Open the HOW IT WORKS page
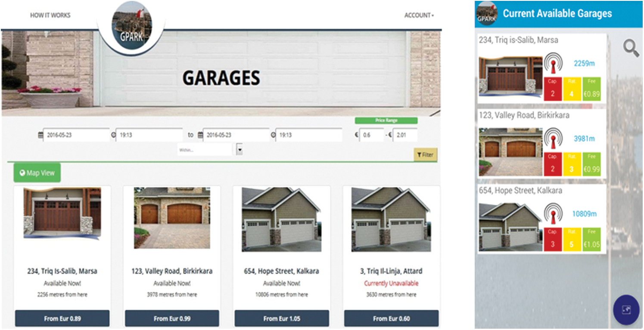 click(50, 15)
